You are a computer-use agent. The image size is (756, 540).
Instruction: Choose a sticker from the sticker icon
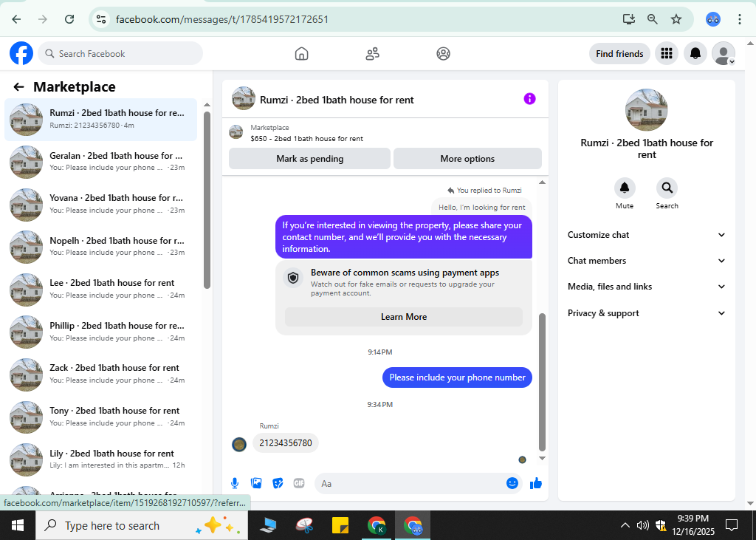pyautogui.click(x=278, y=483)
